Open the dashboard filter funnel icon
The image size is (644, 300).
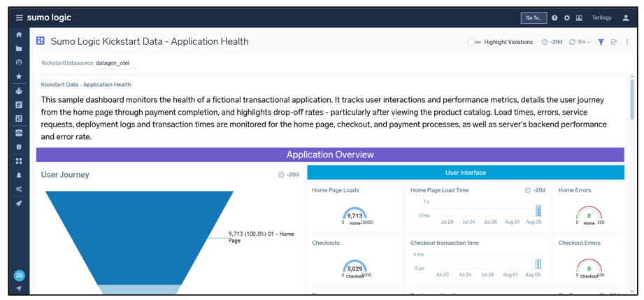point(601,42)
